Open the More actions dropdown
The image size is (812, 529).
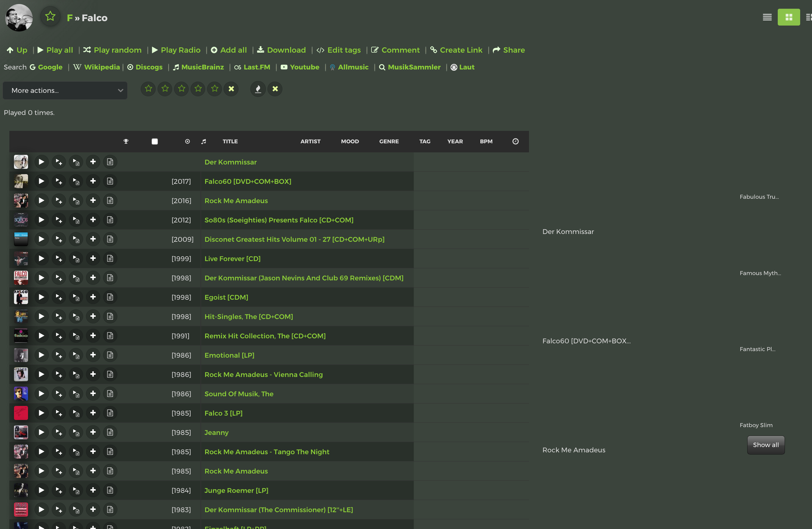click(65, 90)
